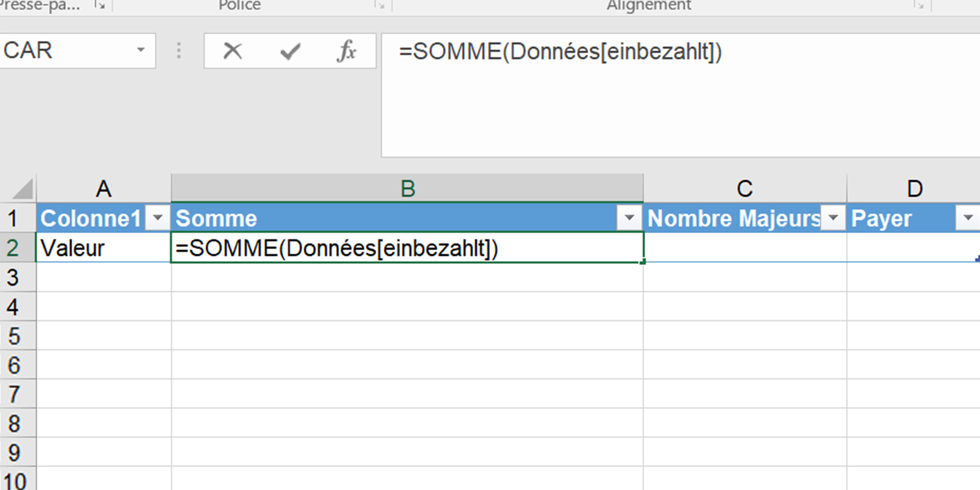Confirm the formula with the checkmark icon
The width and height of the screenshot is (980, 490).
289,51
